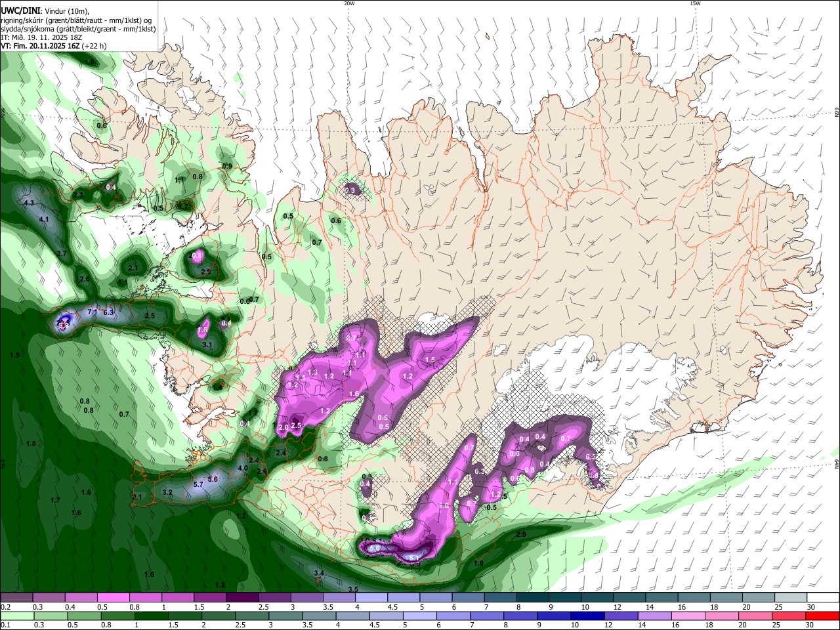
Task: Click the 0.2 swatch in the upper snow legend
Action: click(16, 597)
